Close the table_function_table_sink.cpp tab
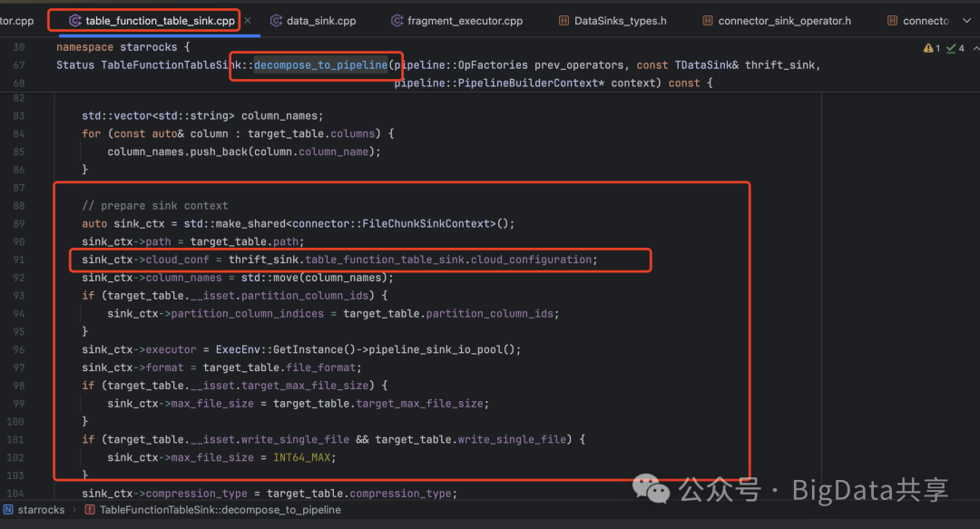 (x=248, y=21)
